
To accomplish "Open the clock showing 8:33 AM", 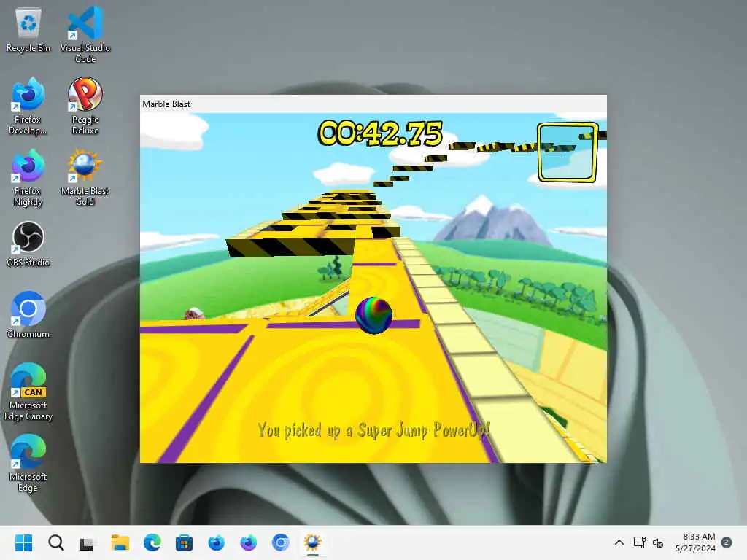I will 695,542.
